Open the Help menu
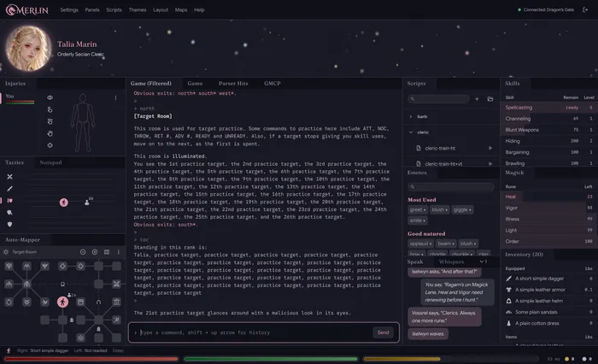Image resolution: width=598 pixels, height=364 pixels. click(199, 10)
